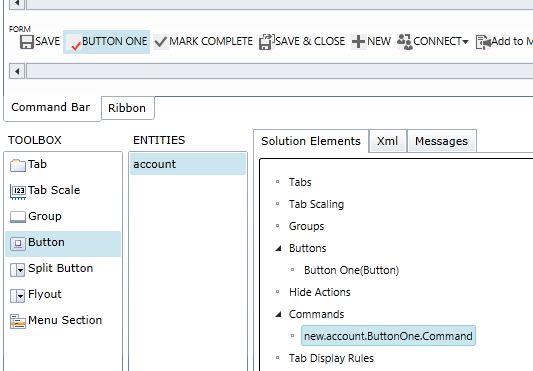This screenshot has width=533, height=371.
Task: Click the horizontal scrollbar track below command bar
Action: click(280, 71)
